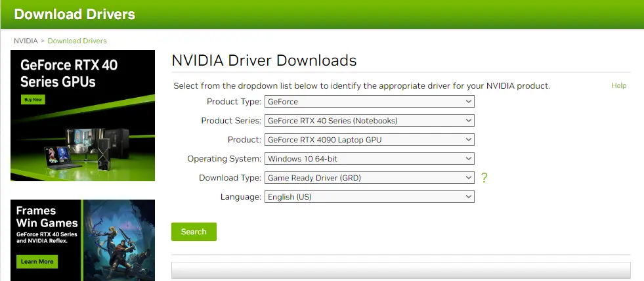Expand the Language dropdown set to English (US)
This screenshot has height=281, width=644.
click(369, 197)
